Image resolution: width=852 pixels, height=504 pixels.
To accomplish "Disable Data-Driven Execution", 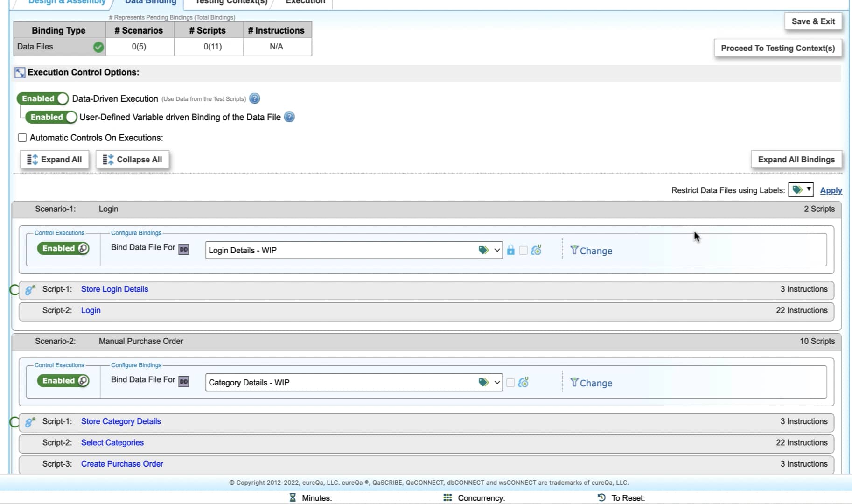I will point(42,98).
